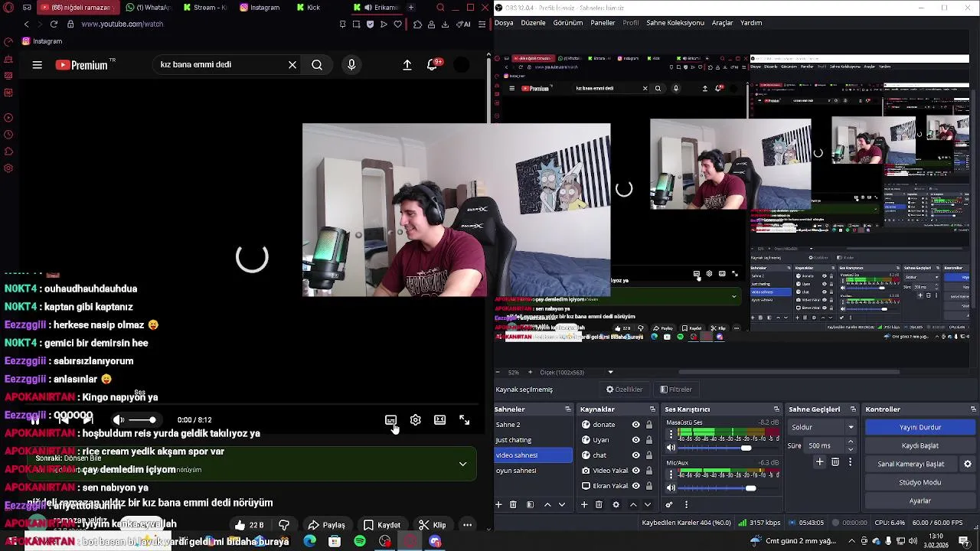Enter fullscreen on the YouTube player
Screen dimensions: 980x551
tap(465, 420)
